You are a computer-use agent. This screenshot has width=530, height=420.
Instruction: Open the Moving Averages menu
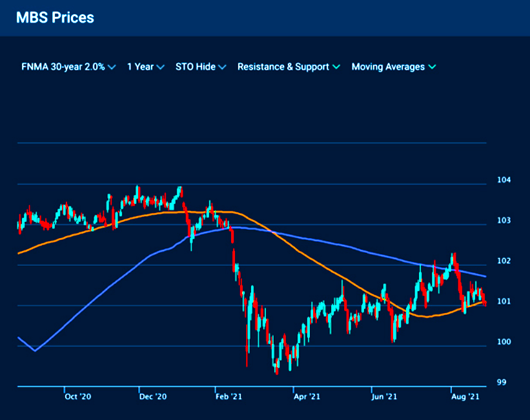pos(393,67)
